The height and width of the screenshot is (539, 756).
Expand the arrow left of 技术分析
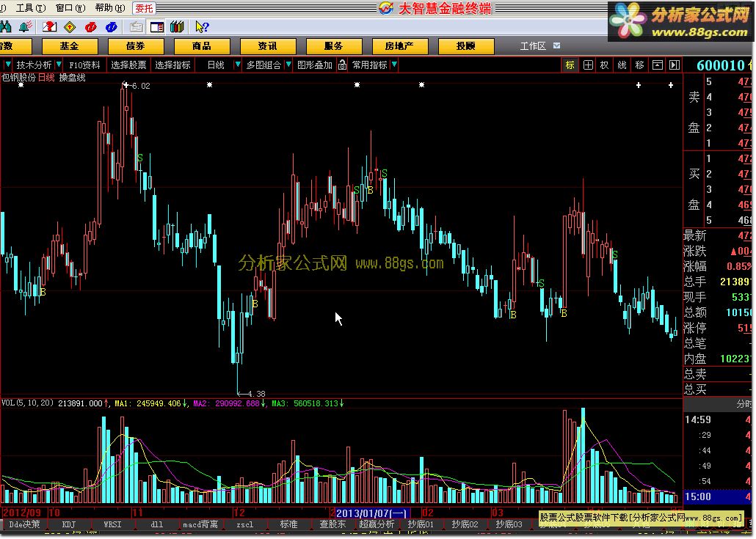pos(8,64)
